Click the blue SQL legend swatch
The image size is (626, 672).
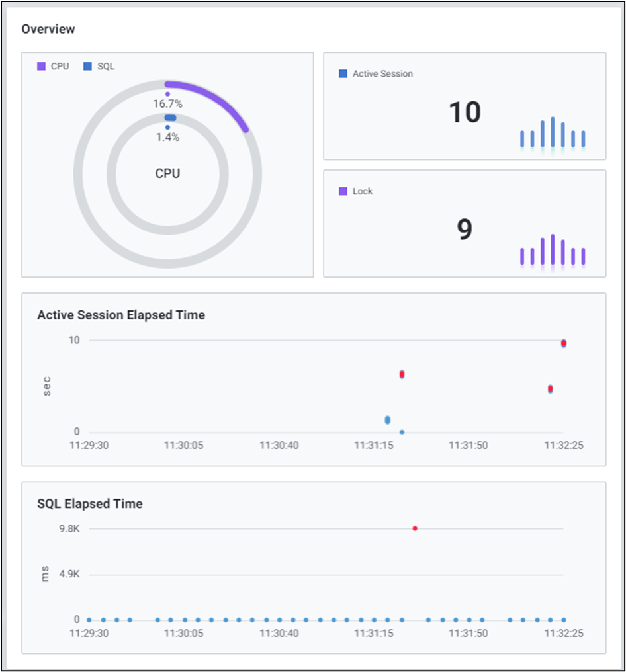[x=87, y=67]
